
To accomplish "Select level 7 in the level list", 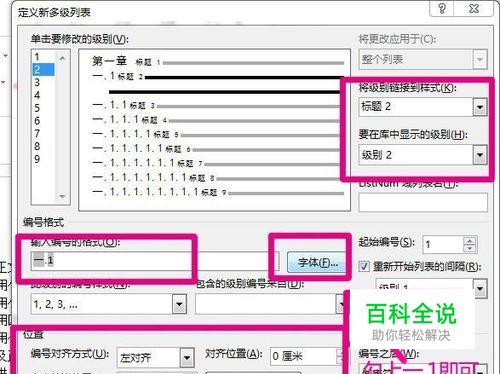I will point(37,134).
